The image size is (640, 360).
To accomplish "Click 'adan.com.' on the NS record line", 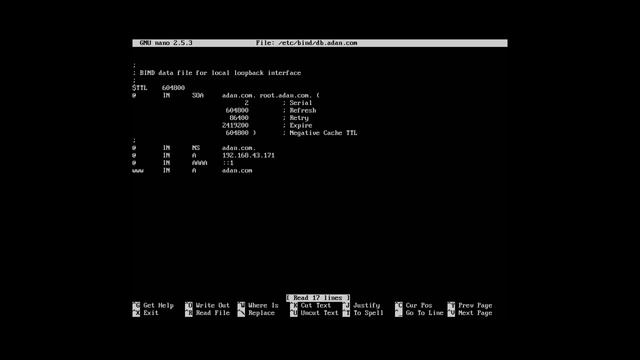I will click(x=239, y=148).
